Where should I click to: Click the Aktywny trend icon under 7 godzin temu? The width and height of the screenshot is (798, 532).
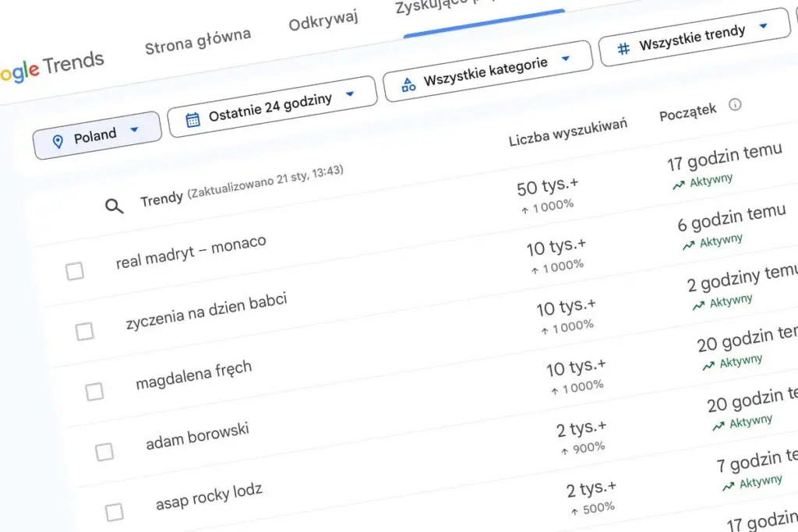pyautogui.click(x=729, y=486)
